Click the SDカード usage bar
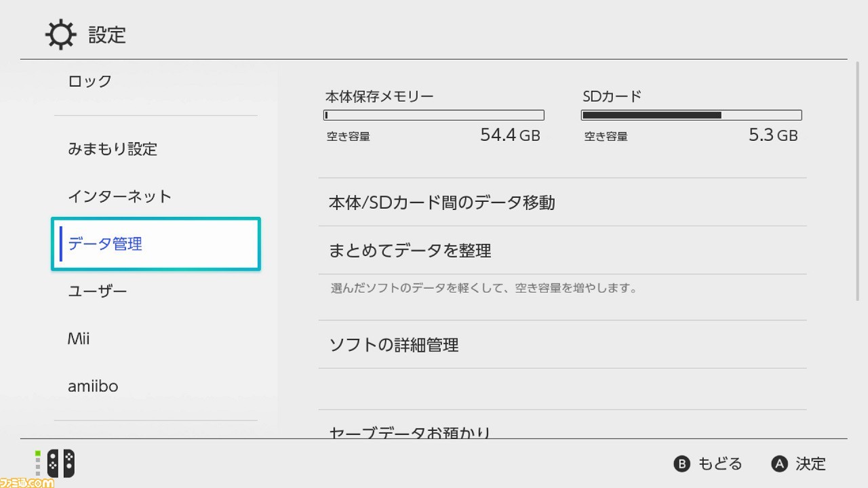Viewport: 868px width, 488px height. 692,115
